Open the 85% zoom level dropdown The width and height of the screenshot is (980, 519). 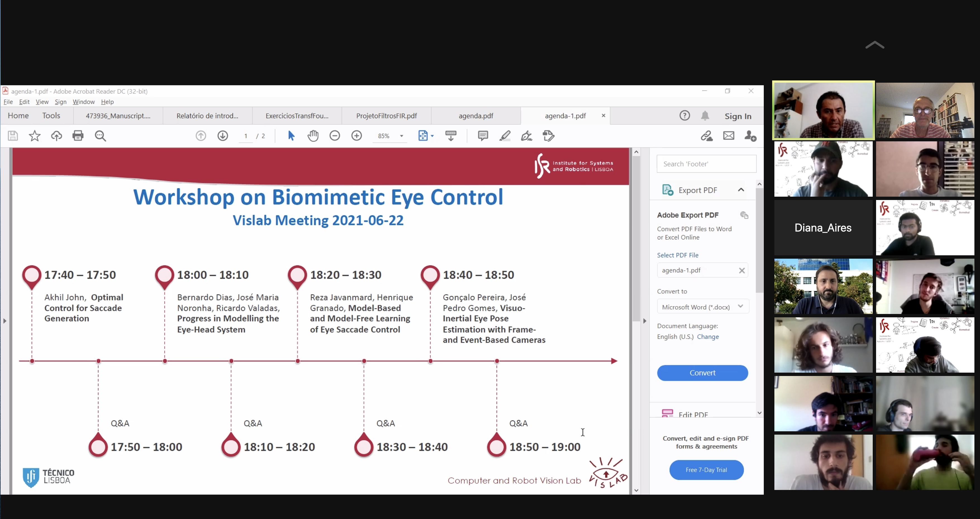(x=401, y=136)
